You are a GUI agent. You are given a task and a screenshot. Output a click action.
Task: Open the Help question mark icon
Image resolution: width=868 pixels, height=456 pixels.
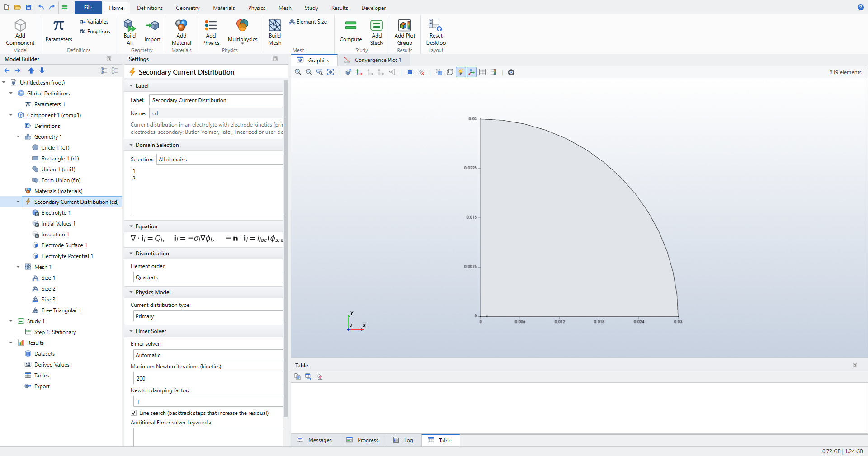point(861,7)
